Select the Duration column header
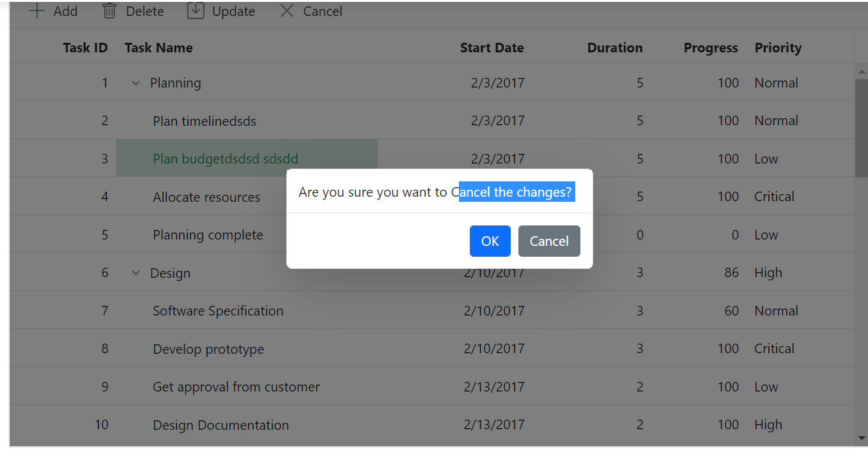868x456 pixels. click(614, 48)
